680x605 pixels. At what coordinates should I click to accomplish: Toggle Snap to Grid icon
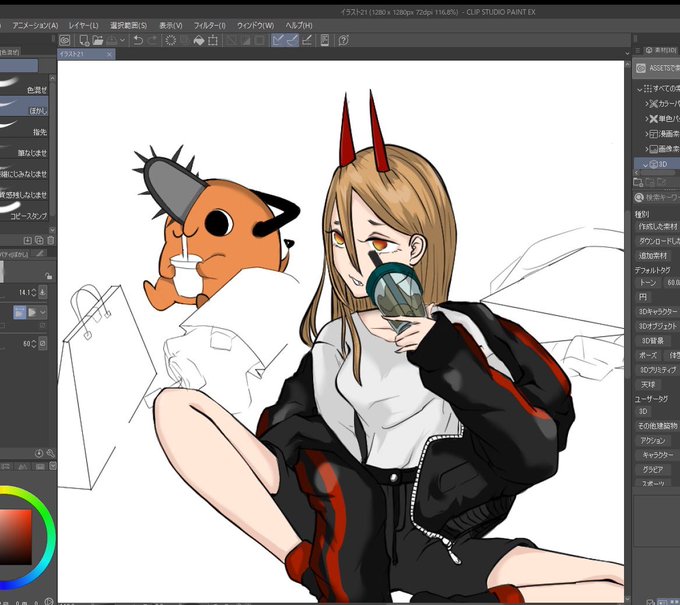(307, 40)
